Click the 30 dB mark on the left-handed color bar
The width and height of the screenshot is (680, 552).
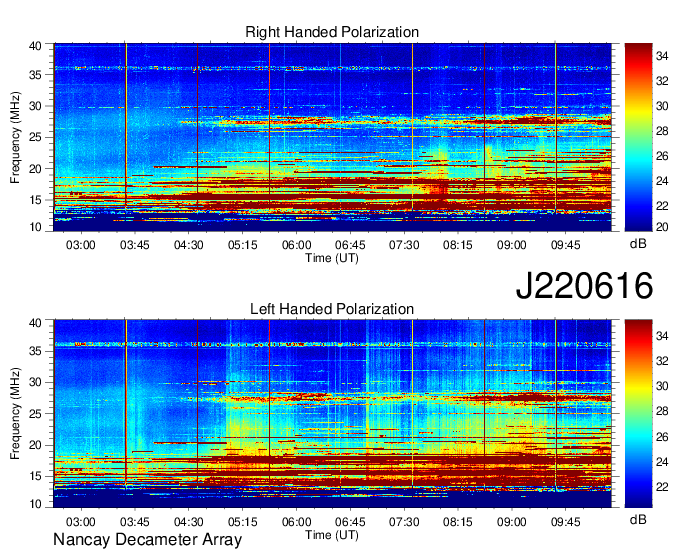click(662, 386)
